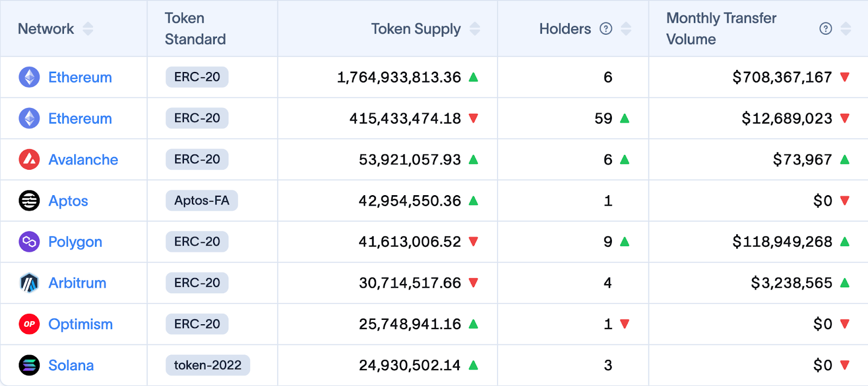Click green up arrow beside 1,764,933,813.36

click(x=473, y=77)
